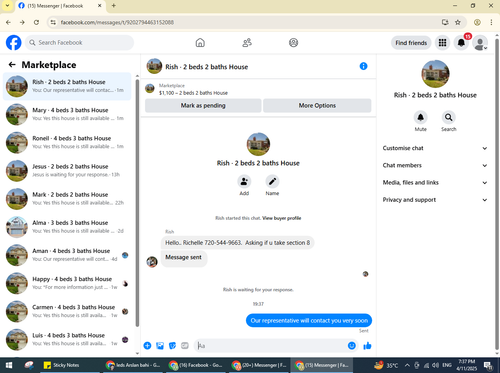Image resolution: width=500 pixels, height=373 pixels.
Task: Open the Facebook menu grid icon
Action: click(442, 43)
